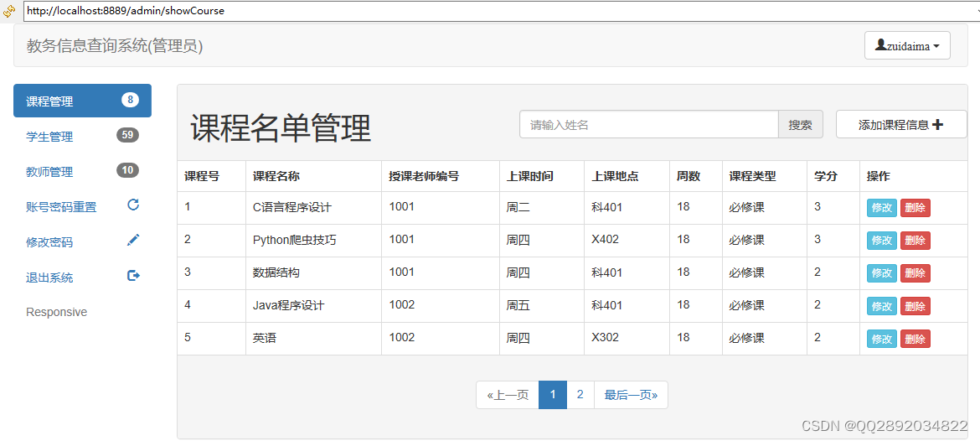Open the zuidaima user dropdown menu
The height and width of the screenshot is (441, 980).
point(907,46)
